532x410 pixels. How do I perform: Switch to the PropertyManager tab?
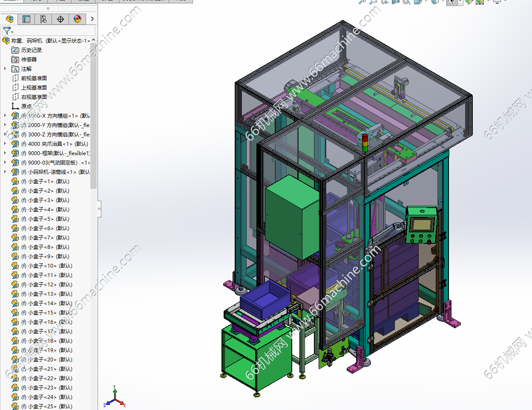(x=26, y=19)
